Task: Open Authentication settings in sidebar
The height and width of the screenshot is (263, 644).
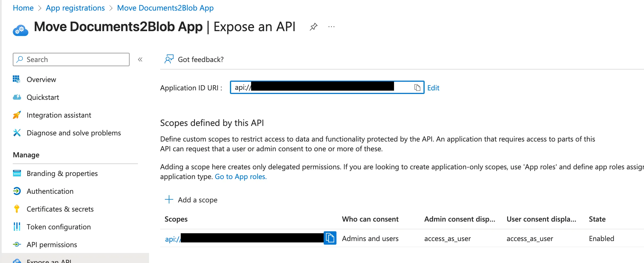Action: (50, 191)
